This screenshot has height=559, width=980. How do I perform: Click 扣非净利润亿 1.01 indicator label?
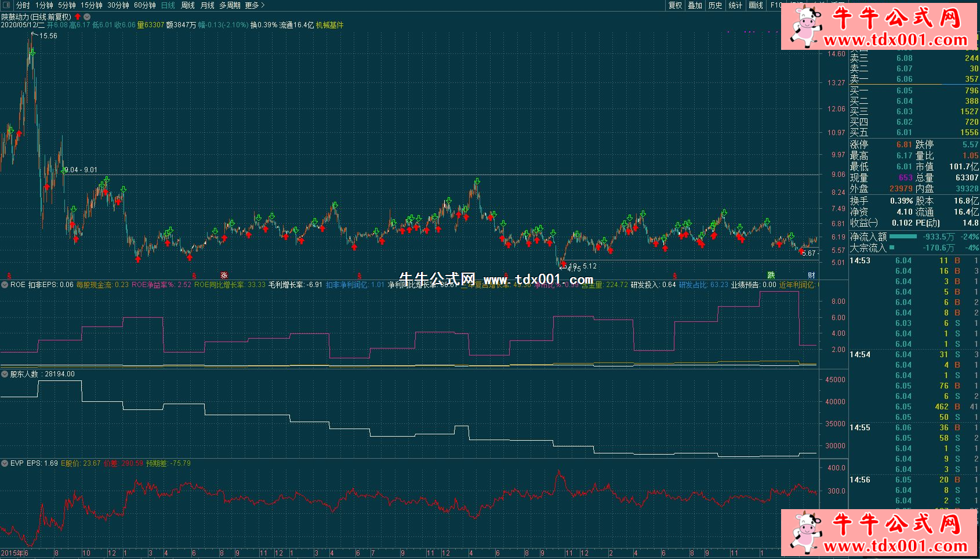tap(355, 285)
